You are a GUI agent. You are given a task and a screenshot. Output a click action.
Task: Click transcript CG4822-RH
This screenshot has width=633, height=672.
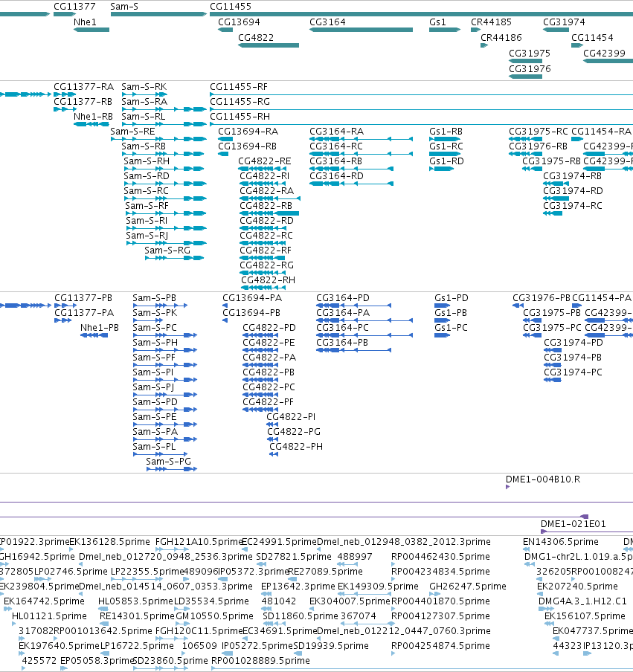pyautogui.click(x=268, y=280)
